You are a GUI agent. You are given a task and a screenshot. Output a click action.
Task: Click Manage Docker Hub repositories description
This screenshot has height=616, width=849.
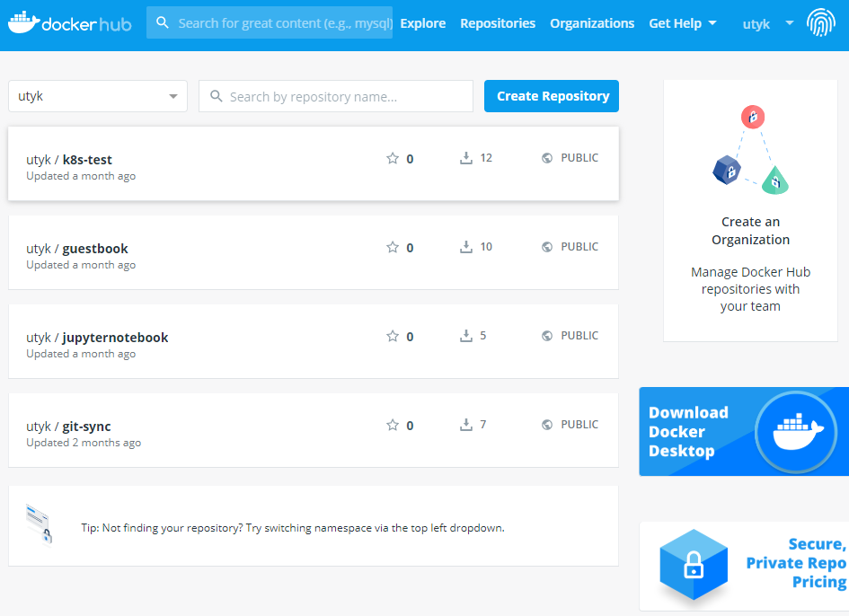pos(750,289)
